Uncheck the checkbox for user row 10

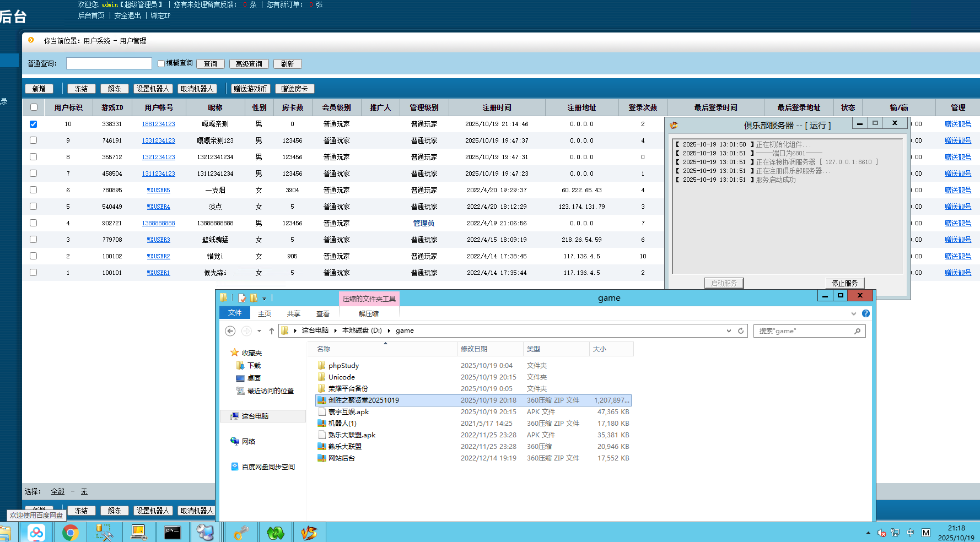(34, 124)
